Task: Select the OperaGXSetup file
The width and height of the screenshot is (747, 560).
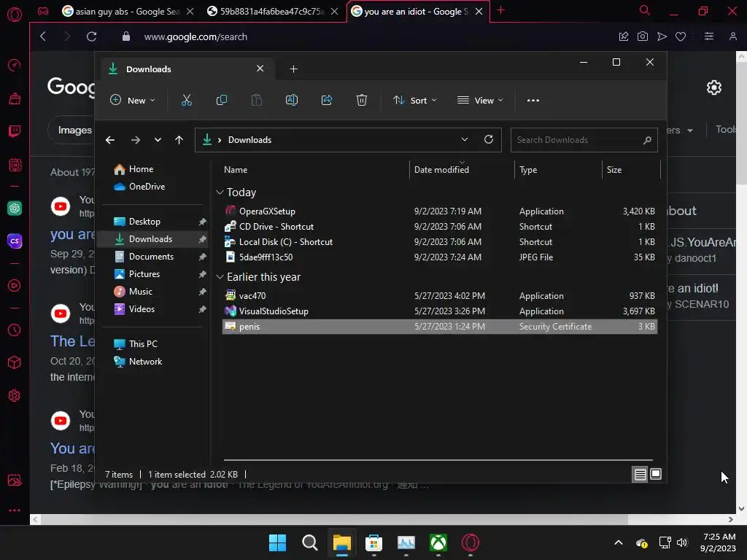Action: (440, 211)
